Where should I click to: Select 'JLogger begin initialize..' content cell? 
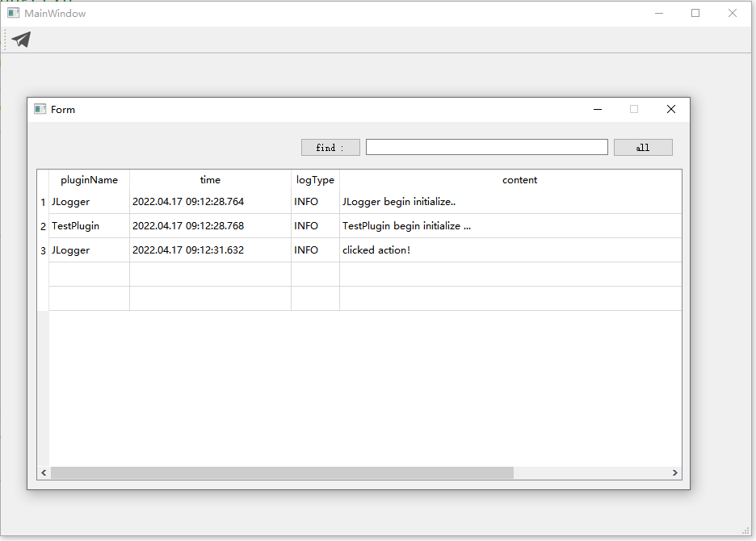510,202
